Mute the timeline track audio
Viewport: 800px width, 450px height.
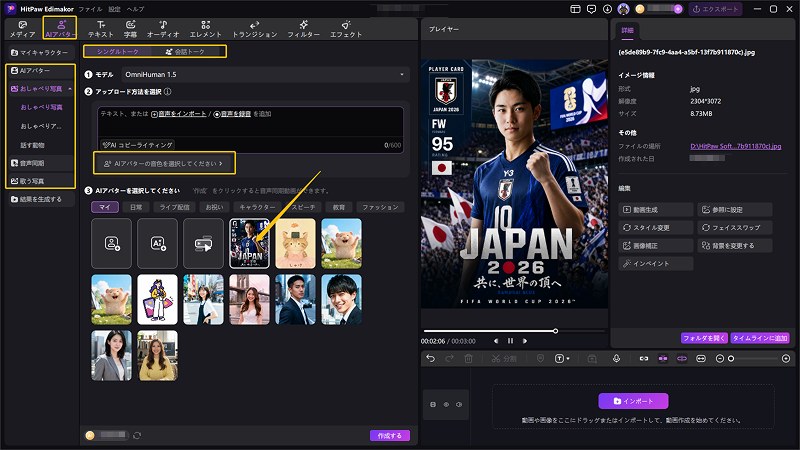tap(459, 405)
